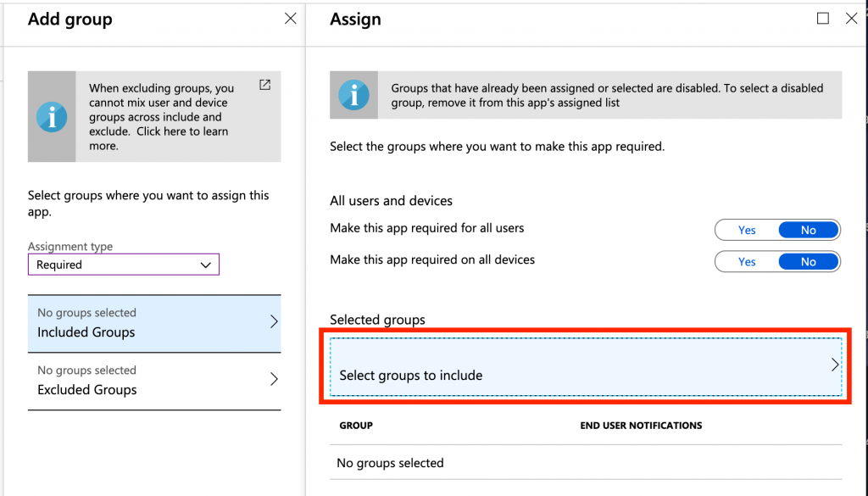Image resolution: width=868 pixels, height=496 pixels.
Task: Click chevron arrow next to Included Groups
Action: pyautogui.click(x=274, y=321)
